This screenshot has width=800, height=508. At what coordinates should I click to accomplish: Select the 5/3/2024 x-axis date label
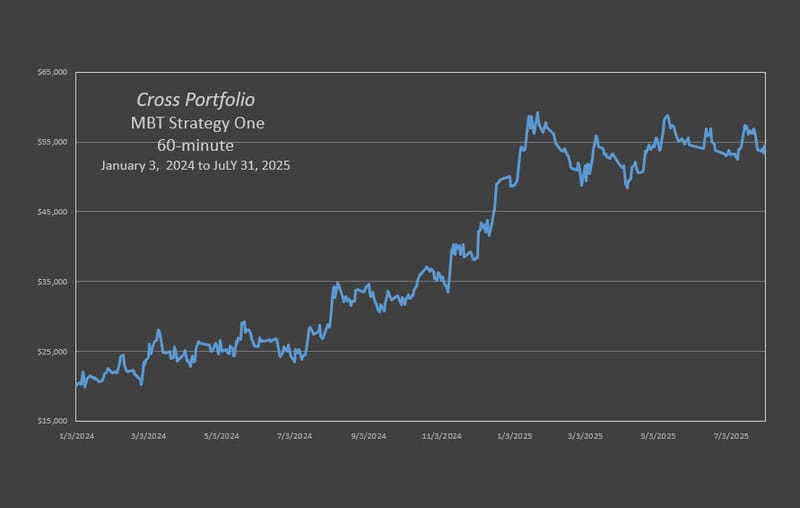[221, 436]
